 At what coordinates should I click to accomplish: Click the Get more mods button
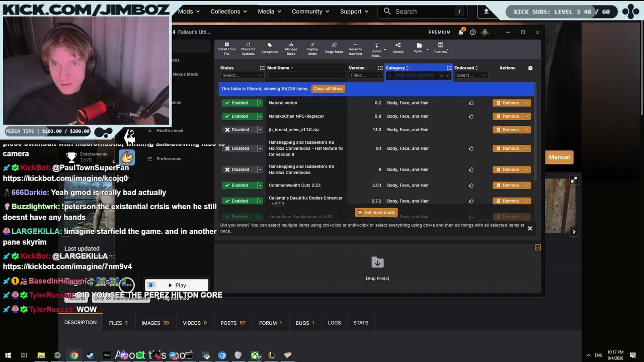pyautogui.click(x=376, y=213)
